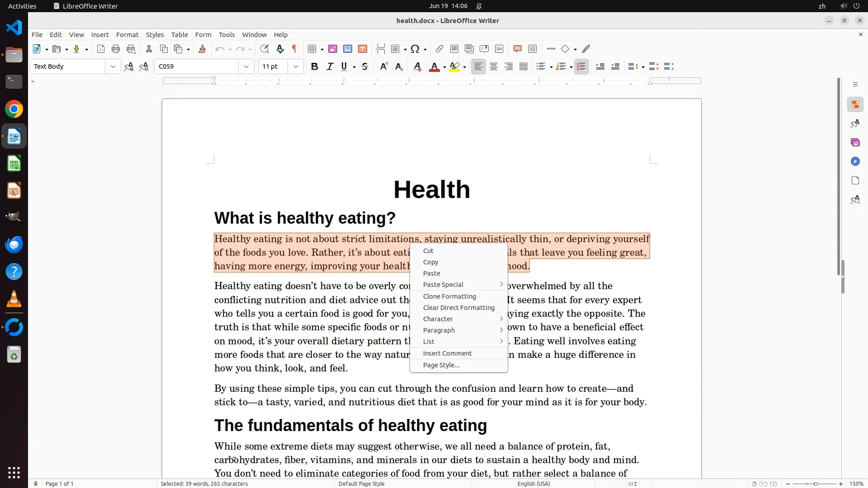Click the Print icon in toolbar

(x=116, y=49)
